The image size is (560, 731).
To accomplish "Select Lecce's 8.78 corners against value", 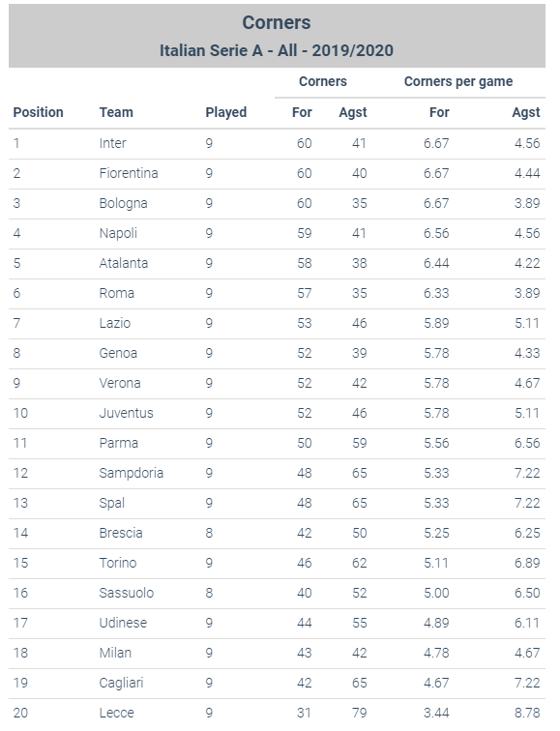I will tap(527, 713).
